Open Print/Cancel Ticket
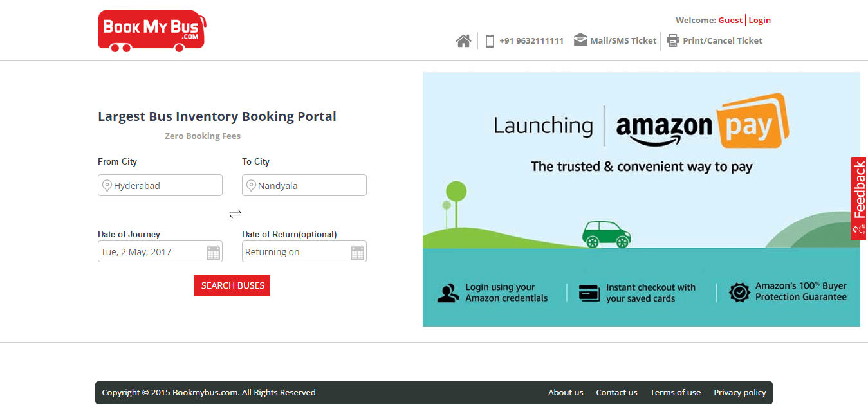The height and width of the screenshot is (414, 868). tap(723, 40)
